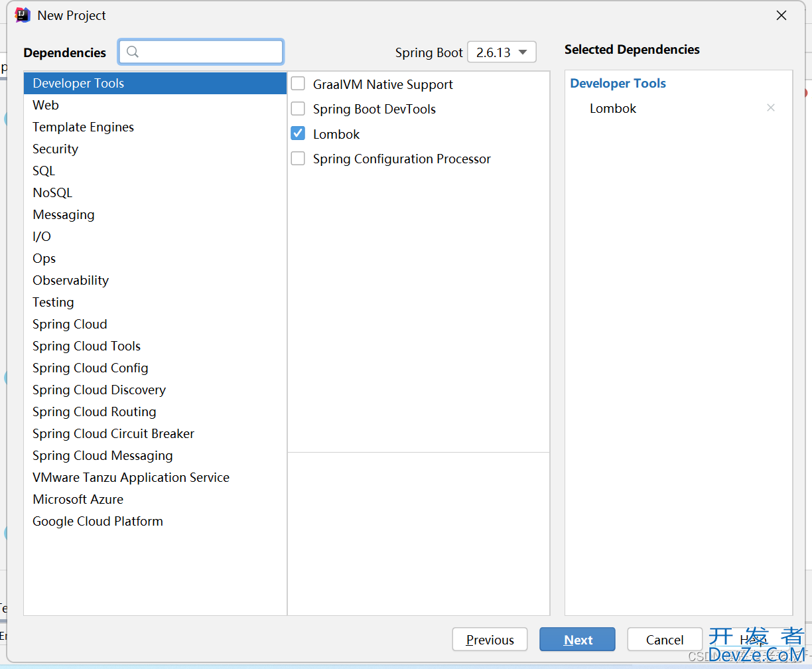Open VMware Tanzu Application Service category
The width and height of the screenshot is (812, 669).
tap(155, 477)
